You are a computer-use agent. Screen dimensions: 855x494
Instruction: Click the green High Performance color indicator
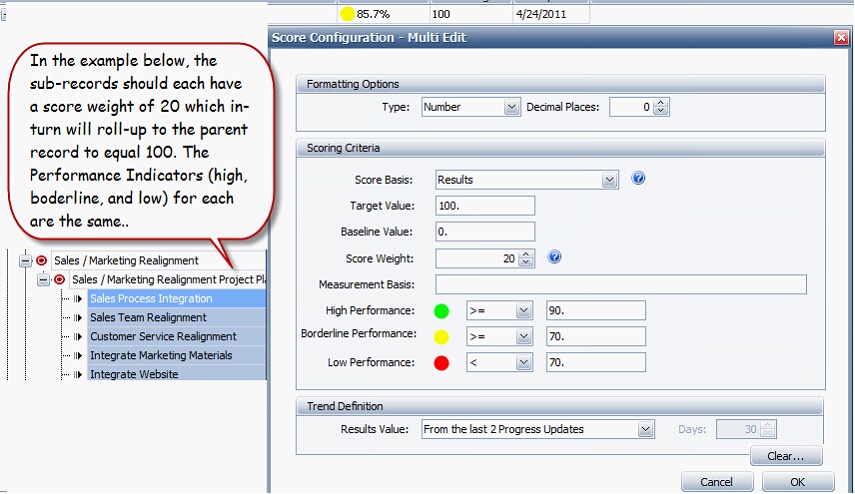tap(441, 311)
